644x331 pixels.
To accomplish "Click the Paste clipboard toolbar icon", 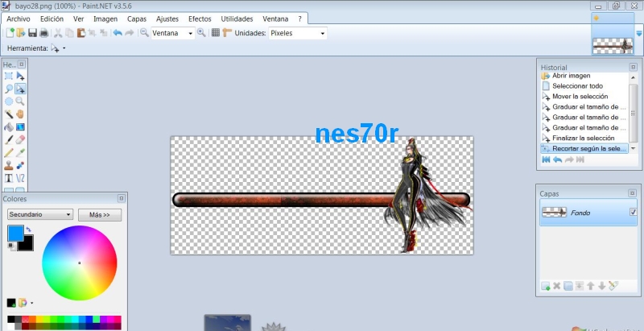I will (81, 33).
